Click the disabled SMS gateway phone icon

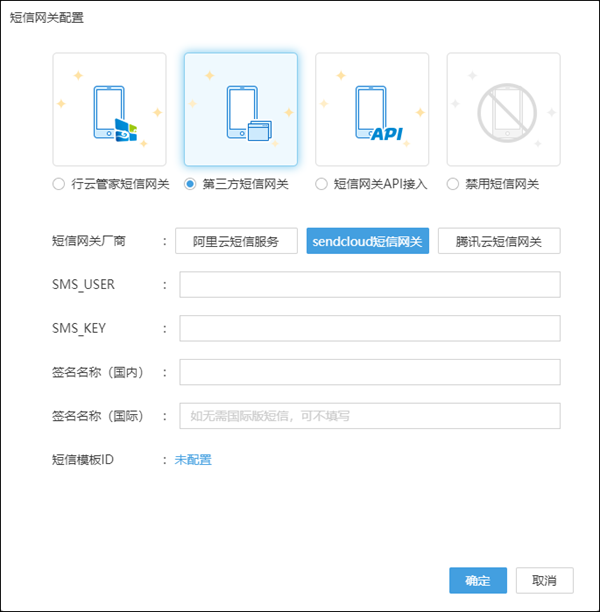tap(503, 109)
